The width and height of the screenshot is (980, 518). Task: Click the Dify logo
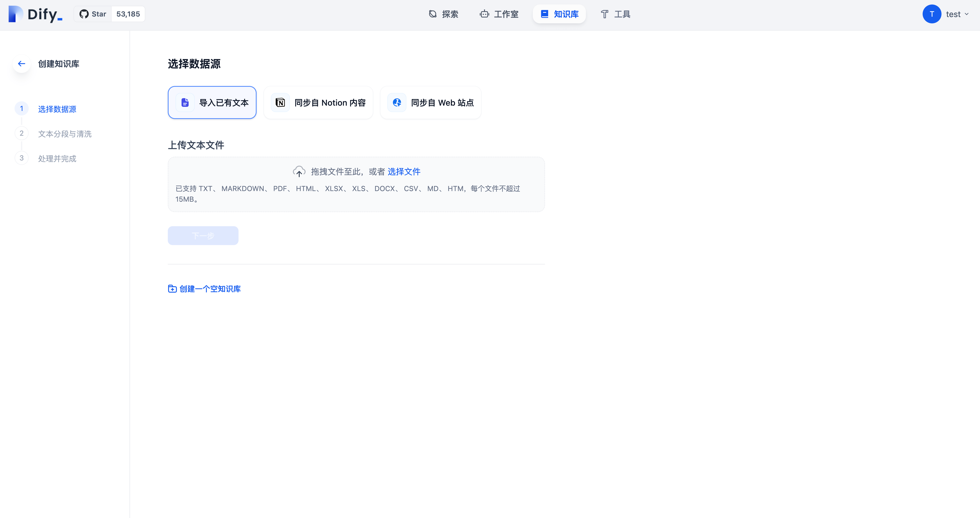(x=35, y=14)
